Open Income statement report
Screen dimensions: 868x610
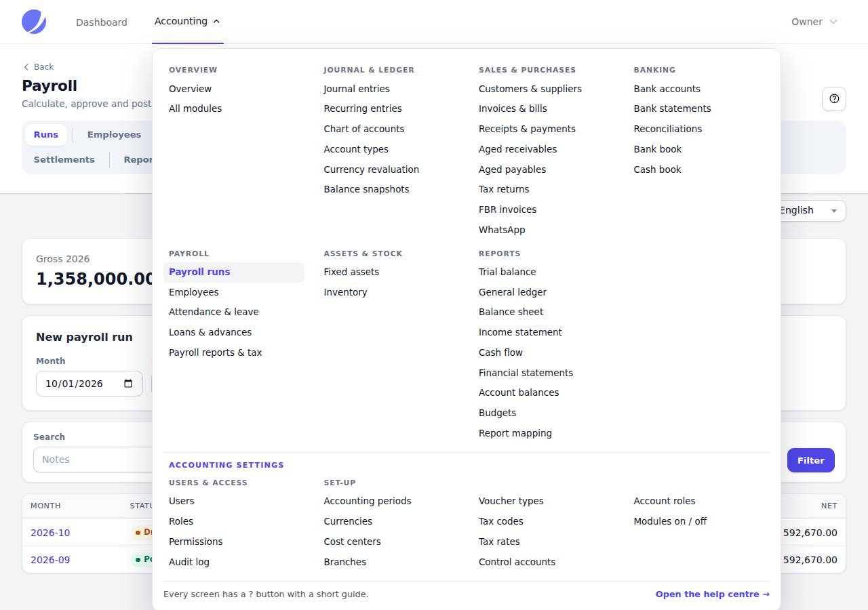click(x=520, y=332)
